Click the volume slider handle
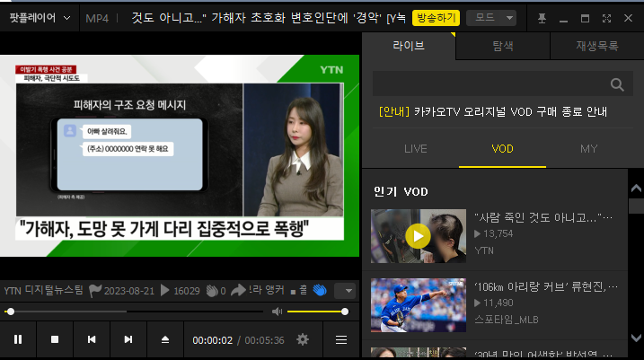Viewport: 644px width, 360px height. [x=345, y=312]
